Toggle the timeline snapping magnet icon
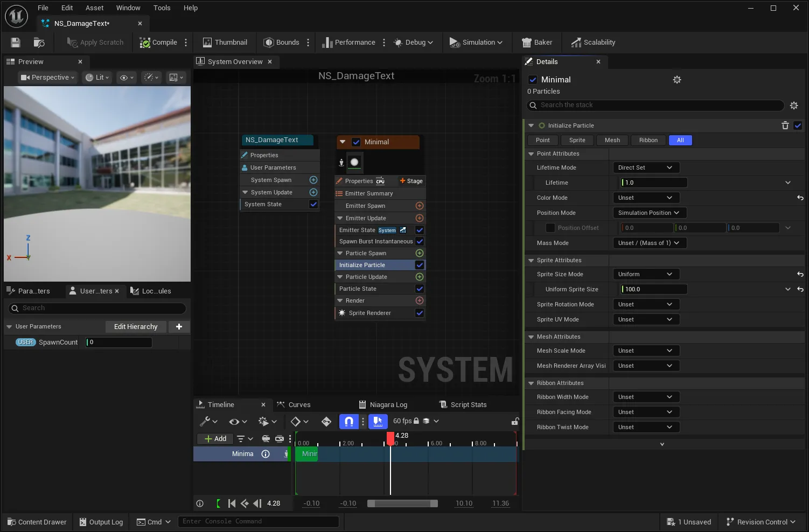809x532 pixels. coord(349,421)
